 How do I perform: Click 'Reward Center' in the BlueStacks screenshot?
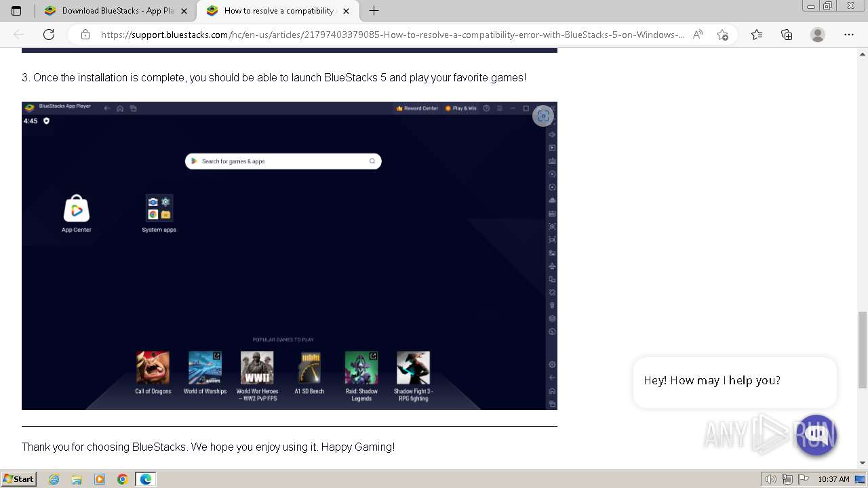[417, 108]
